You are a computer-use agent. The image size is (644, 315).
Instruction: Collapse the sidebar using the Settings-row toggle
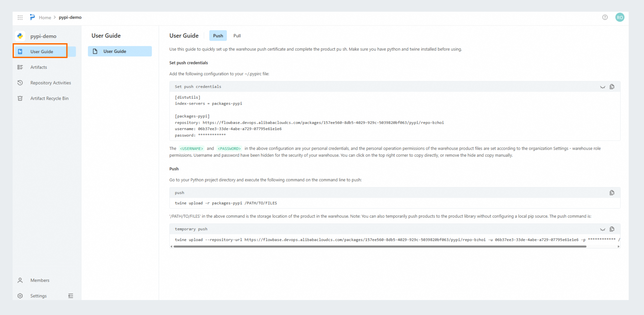[x=71, y=296]
